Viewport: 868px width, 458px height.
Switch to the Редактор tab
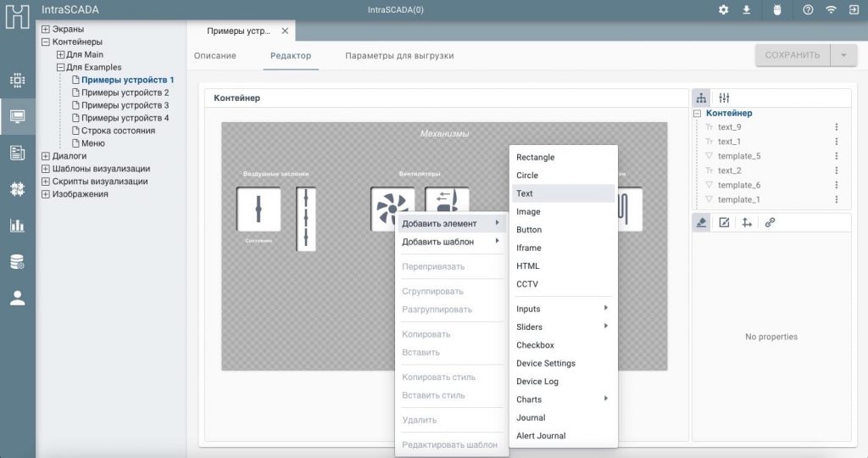(291, 56)
